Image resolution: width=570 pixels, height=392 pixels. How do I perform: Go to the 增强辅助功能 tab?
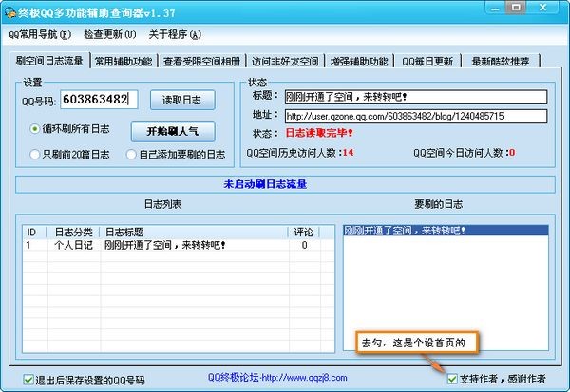coord(358,62)
